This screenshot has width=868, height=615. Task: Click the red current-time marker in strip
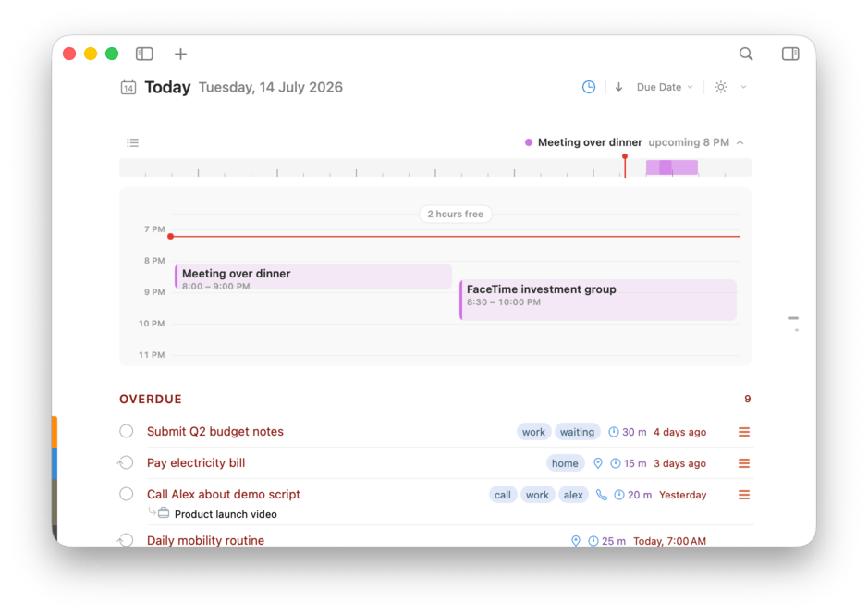pyautogui.click(x=625, y=166)
